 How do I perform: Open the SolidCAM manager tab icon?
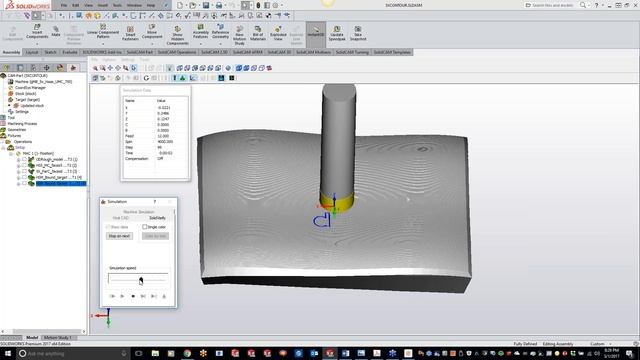tap(73, 68)
